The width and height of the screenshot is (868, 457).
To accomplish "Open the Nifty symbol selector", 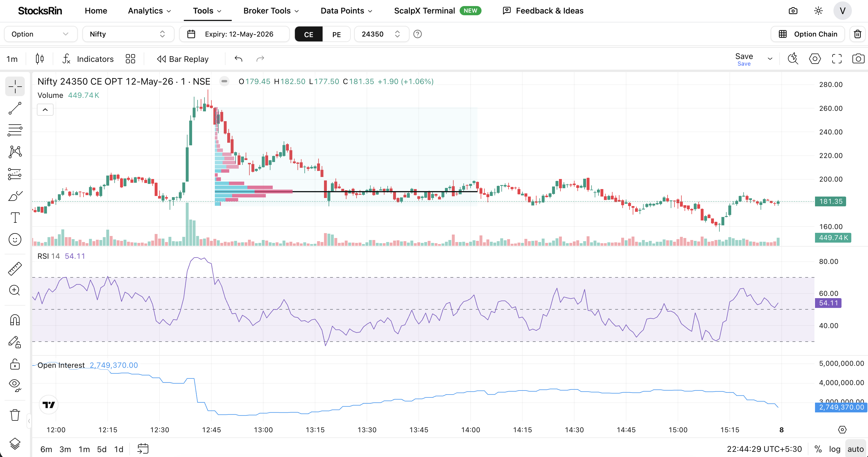I will click(128, 34).
